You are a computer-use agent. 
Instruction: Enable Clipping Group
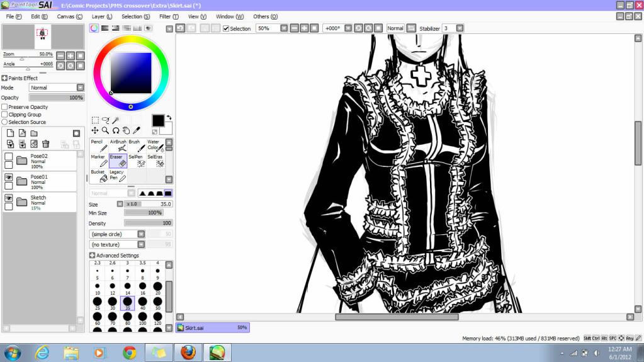coord(4,114)
